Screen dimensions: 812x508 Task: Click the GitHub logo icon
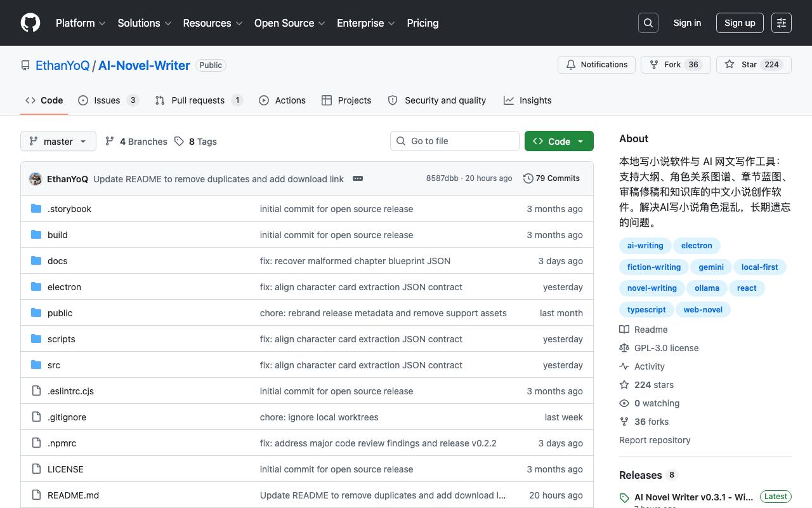point(30,23)
